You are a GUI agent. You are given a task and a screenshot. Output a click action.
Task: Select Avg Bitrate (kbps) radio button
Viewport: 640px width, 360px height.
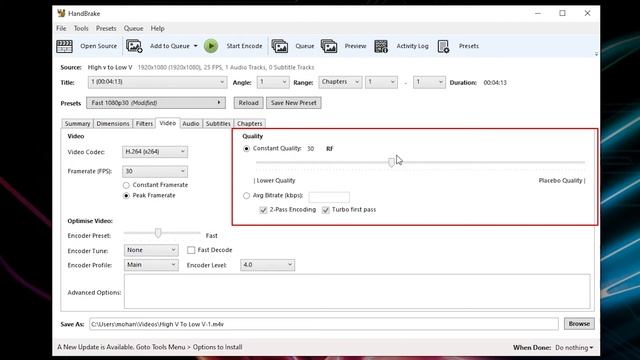246,196
